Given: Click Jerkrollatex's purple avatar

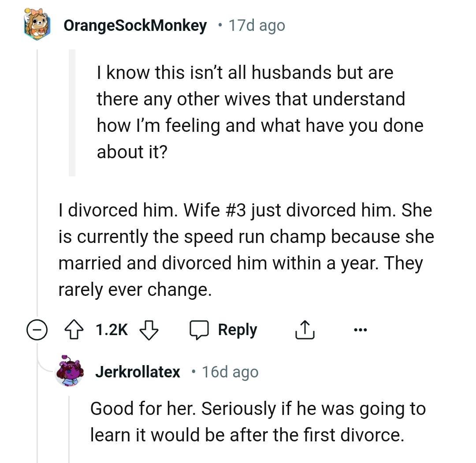Looking at the screenshot, I should pos(69,371).
